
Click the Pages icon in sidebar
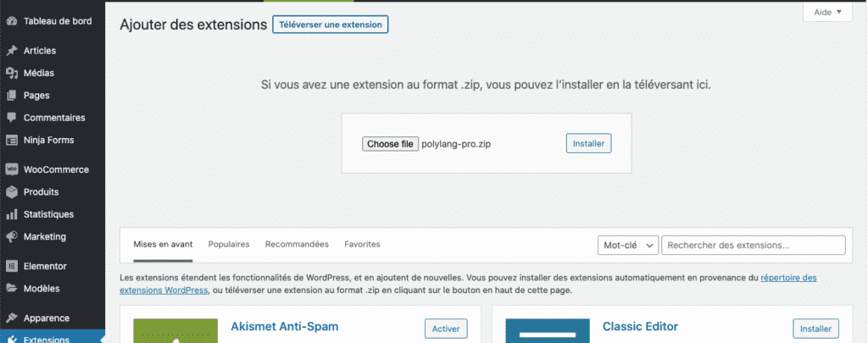click(x=12, y=96)
